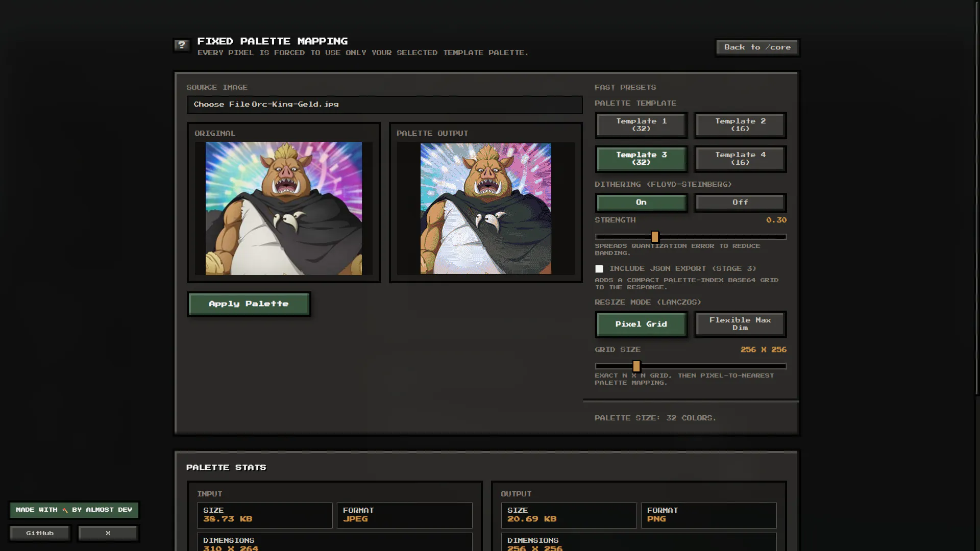Image resolution: width=980 pixels, height=551 pixels.
Task: Open the X social link
Action: pyautogui.click(x=108, y=533)
